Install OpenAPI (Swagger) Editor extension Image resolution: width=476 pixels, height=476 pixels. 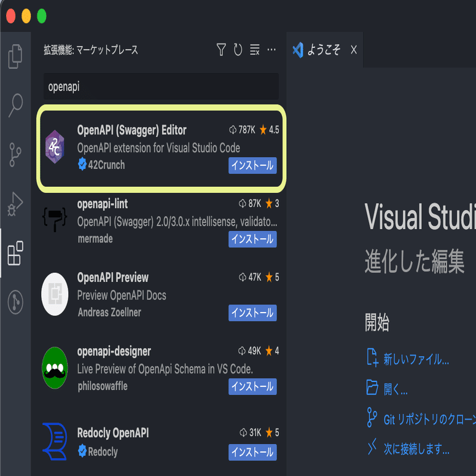[252, 165]
